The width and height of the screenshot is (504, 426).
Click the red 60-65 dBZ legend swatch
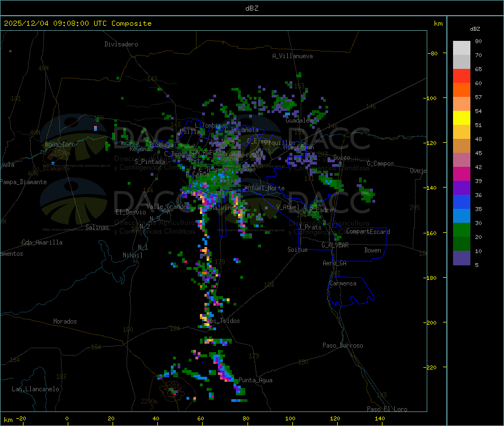[x=461, y=76]
